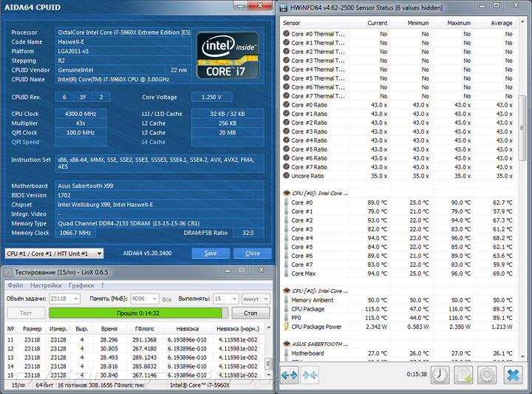Click HWiNFO Minimum column header
The height and width of the screenshot is (394, 532).
(x=412, y=23)
